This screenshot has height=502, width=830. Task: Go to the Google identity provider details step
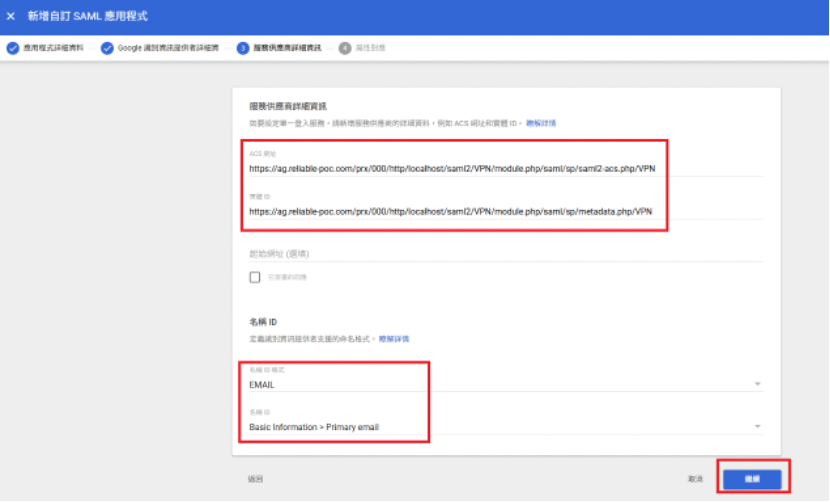coord(168,48)
